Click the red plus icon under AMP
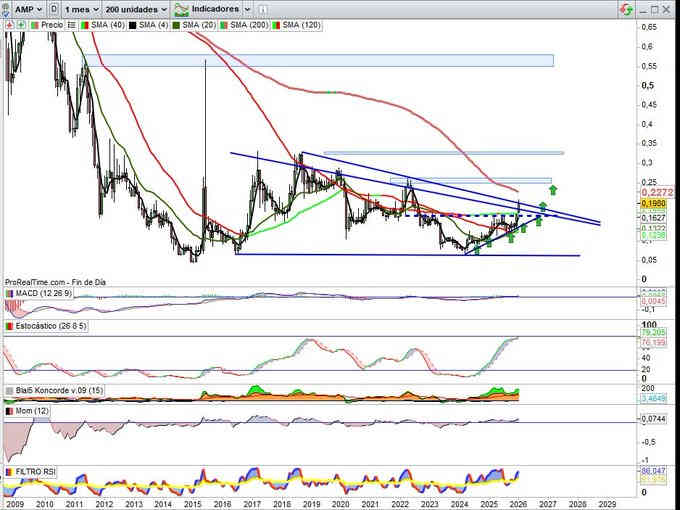The image size is (680, 510). click(7, 24)
